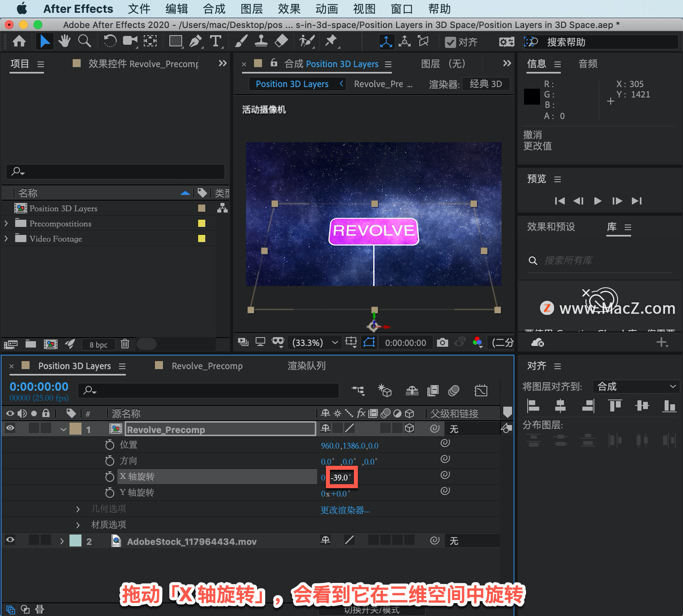Open the 将图层对齐到 合成 dropdown
The height and width of the screenshot is (616, 683).
(636, 386)
